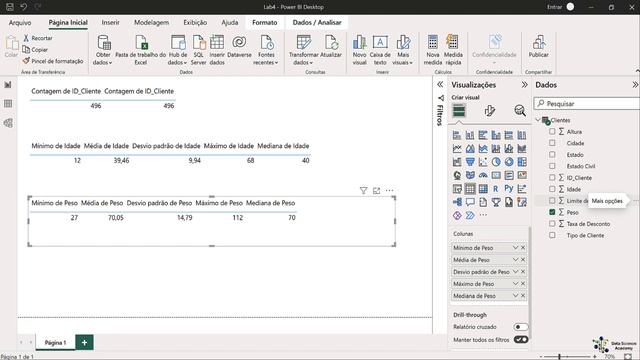640x360 pixels.
Task: Click Atualizar refresh in ribbon
Action: (331, 46)
